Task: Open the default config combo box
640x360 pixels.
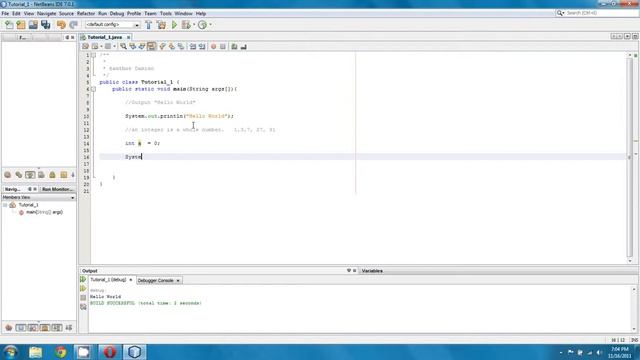Action: 112,25
